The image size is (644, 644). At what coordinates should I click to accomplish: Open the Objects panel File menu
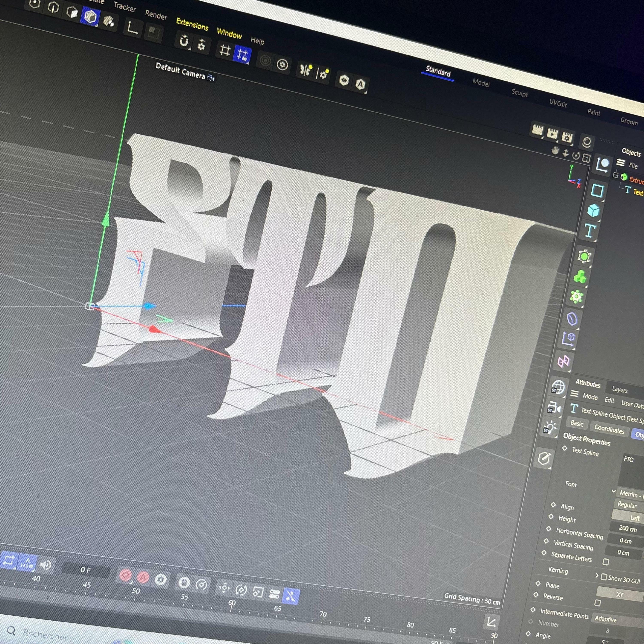[x=633, y=165]
